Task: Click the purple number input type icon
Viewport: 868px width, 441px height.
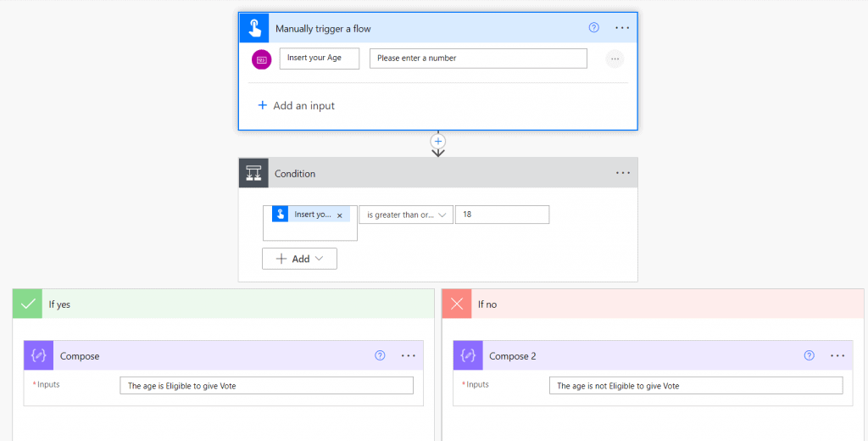Action: 262,59
